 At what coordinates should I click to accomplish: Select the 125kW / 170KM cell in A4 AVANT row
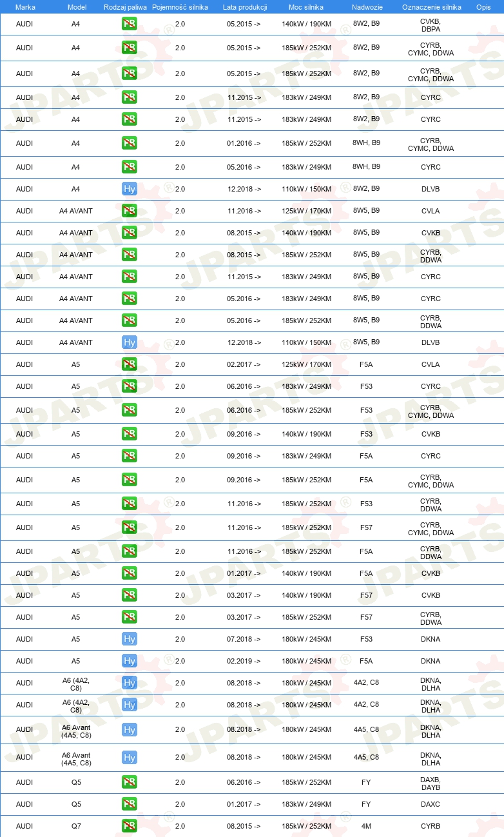(x=306, y=211)
